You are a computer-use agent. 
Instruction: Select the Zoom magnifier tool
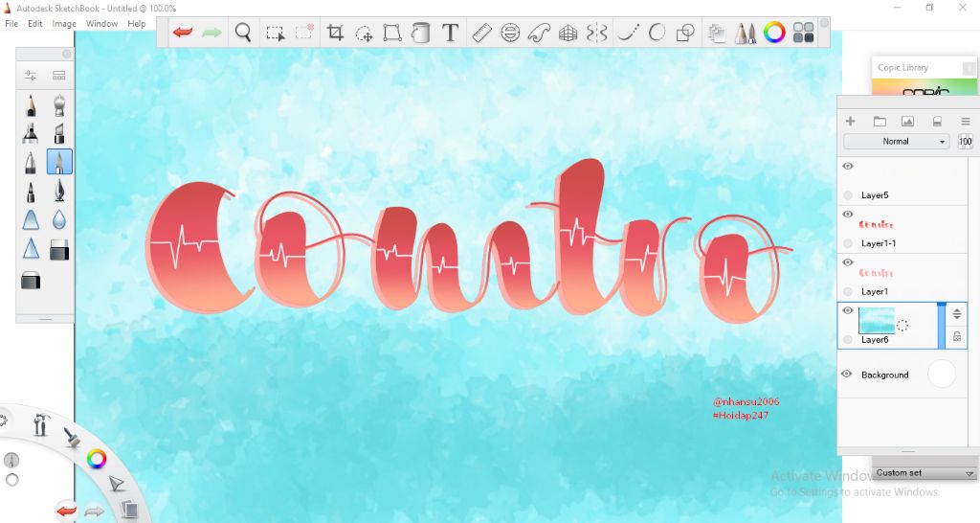(243, 32)
